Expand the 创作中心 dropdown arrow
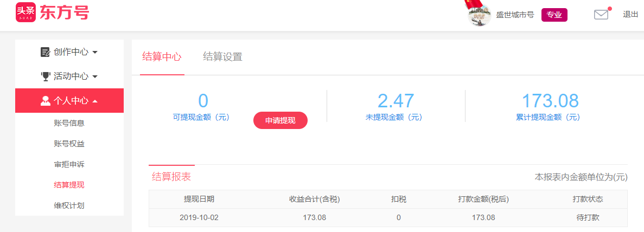The image size is (644, 232). pos(95,53)
